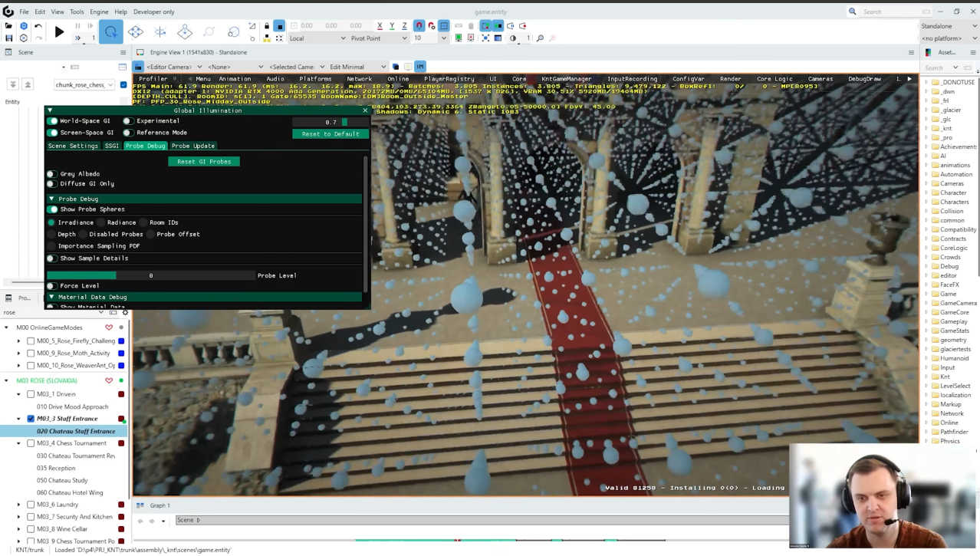The height and width of the screenshot is (556, 980).
Task: Open the Engine View hamburger menu
Action: tap(911, 52)
